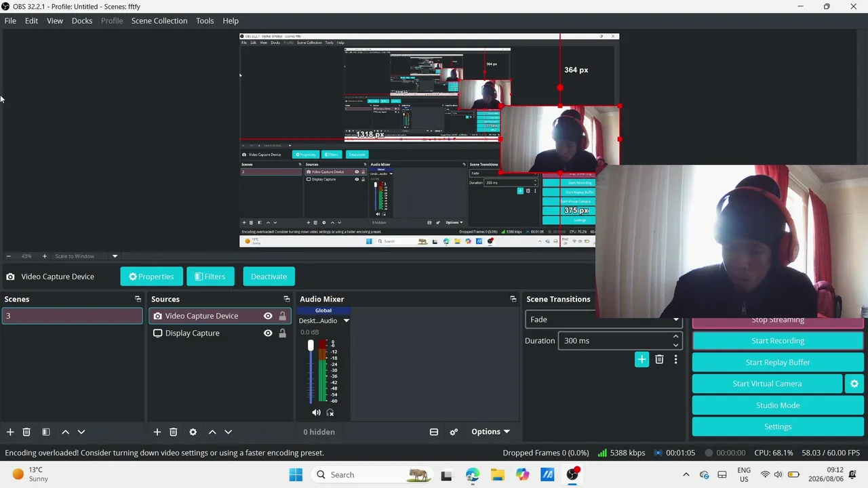Open source properties gear in the Sources toolbar
Viewport: 868px width, 488px height.
(x=193, y=432)
